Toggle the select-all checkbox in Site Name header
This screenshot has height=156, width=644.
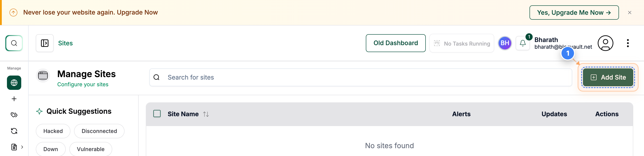[x=157, y=114]
